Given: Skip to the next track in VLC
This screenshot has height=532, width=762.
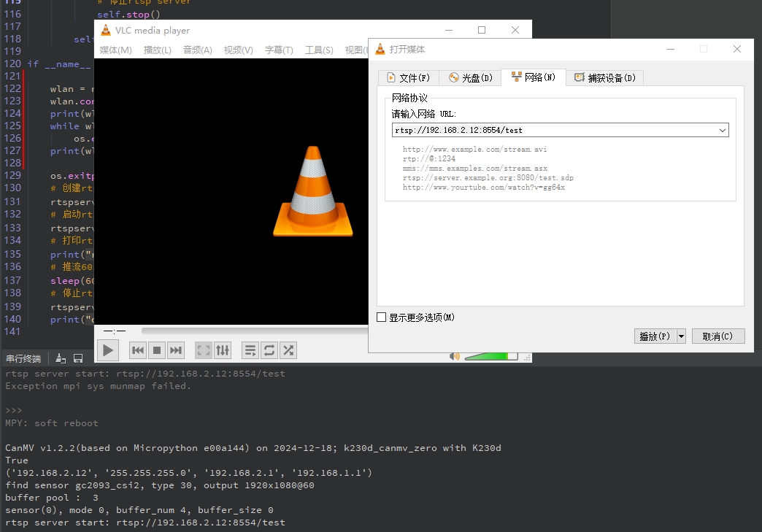Looking at the screenshot, I should 175,350.
